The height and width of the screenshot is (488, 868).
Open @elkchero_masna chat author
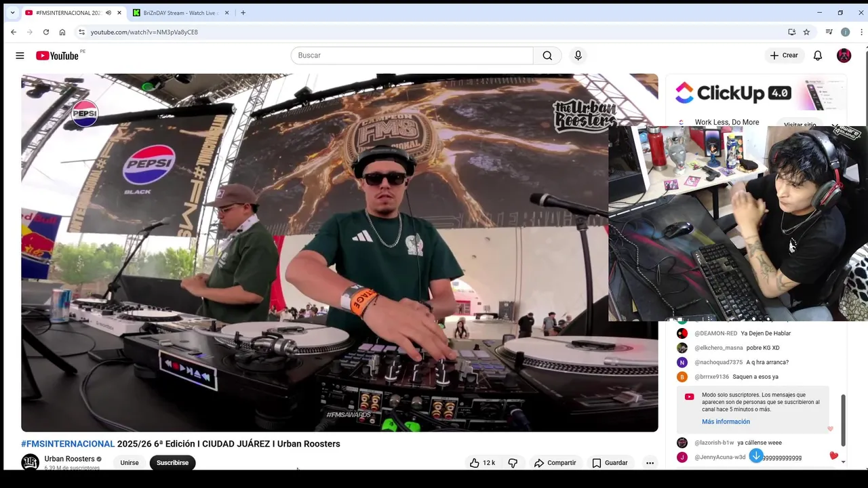coord(719,348)
